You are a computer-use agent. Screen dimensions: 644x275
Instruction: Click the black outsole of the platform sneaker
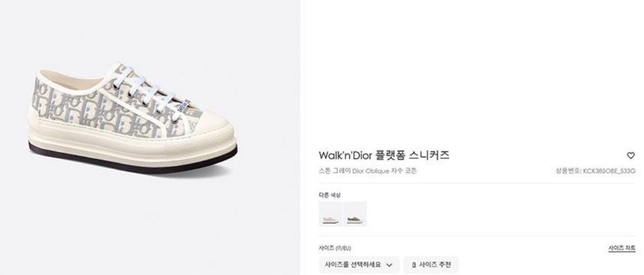(x=132, y=158)
